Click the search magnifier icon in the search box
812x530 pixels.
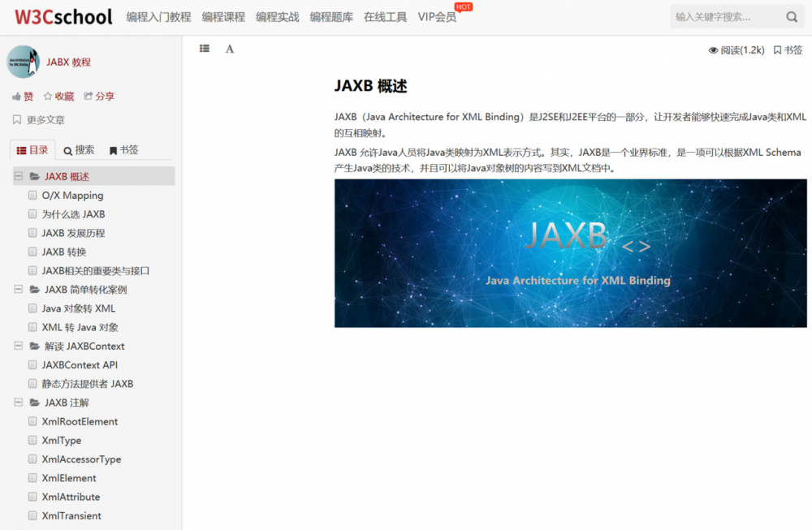792,15
